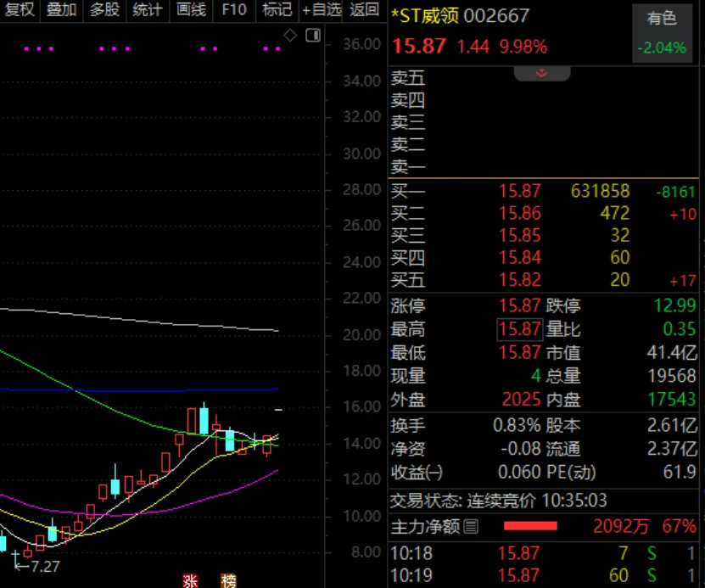Select the 10:18 trade tick row

543,553
